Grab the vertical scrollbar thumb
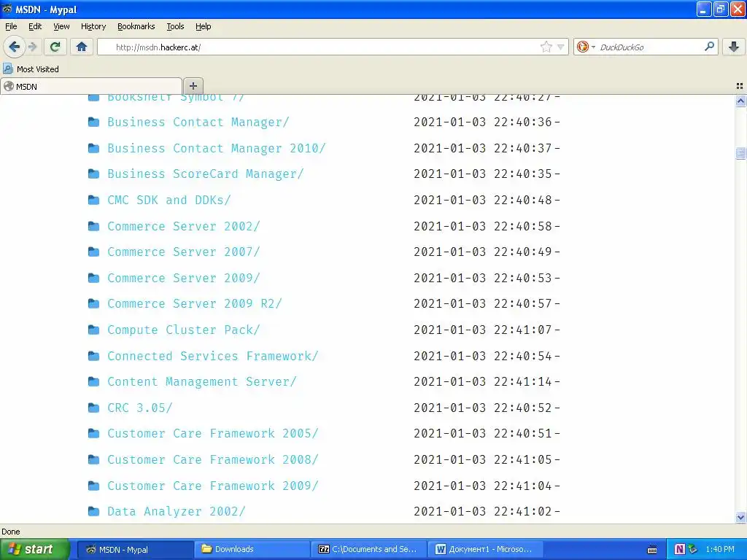747x560 pixels. pos(740,153)
